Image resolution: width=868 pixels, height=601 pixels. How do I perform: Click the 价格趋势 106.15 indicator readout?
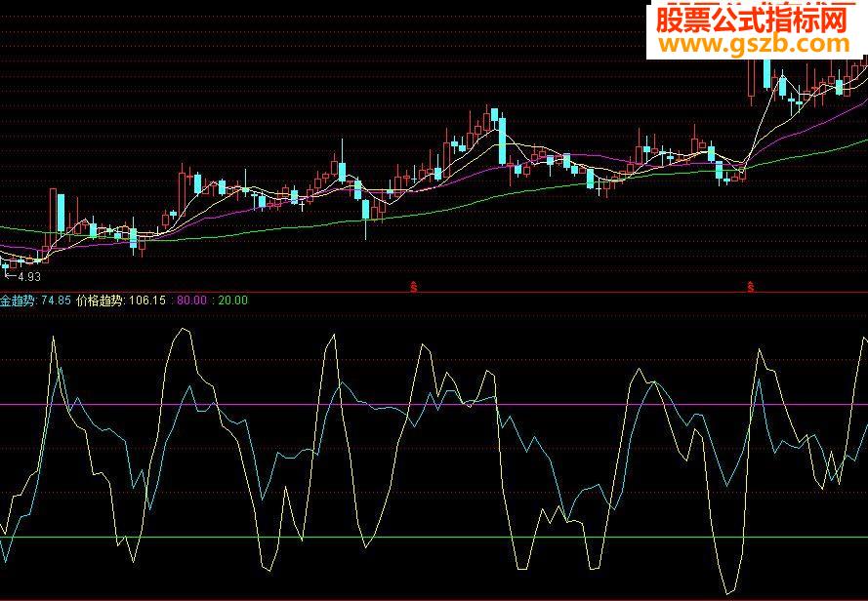point(121,300)
